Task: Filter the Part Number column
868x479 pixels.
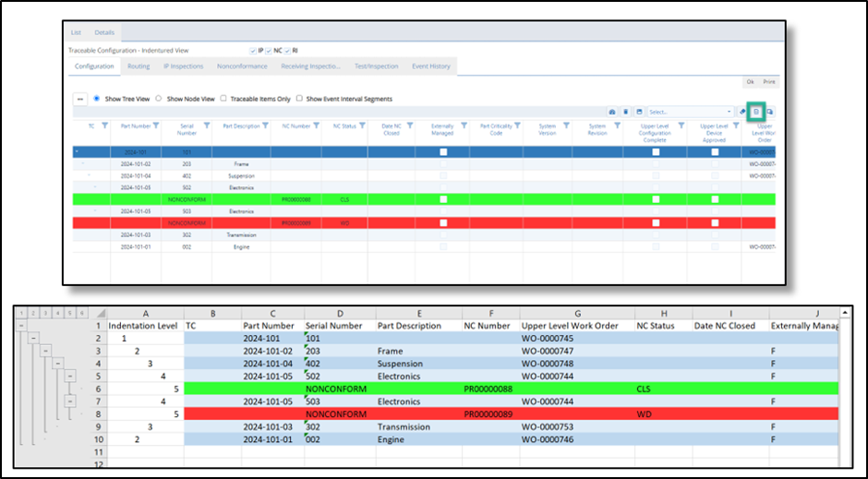Action: click(x=155, y=126)
